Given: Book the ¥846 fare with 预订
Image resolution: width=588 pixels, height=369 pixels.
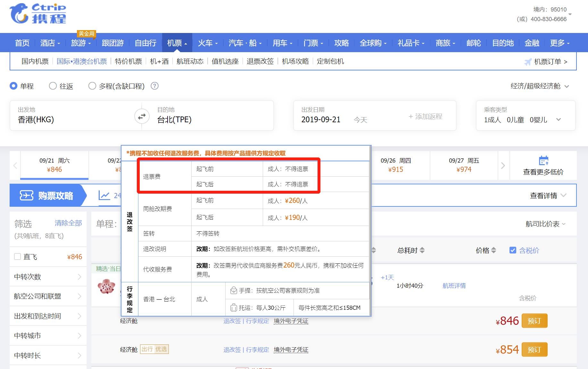Looking at the screenshot, I should pos(534,321).
